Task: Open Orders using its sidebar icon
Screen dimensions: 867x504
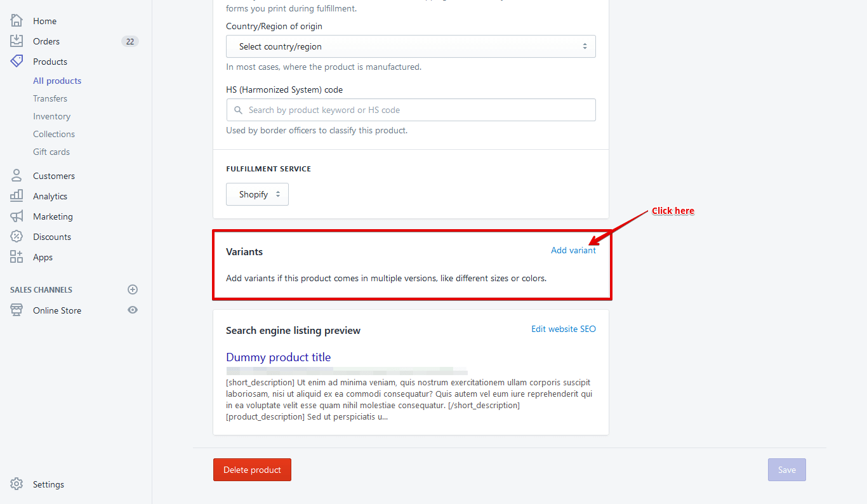Action: click(17, 41)
